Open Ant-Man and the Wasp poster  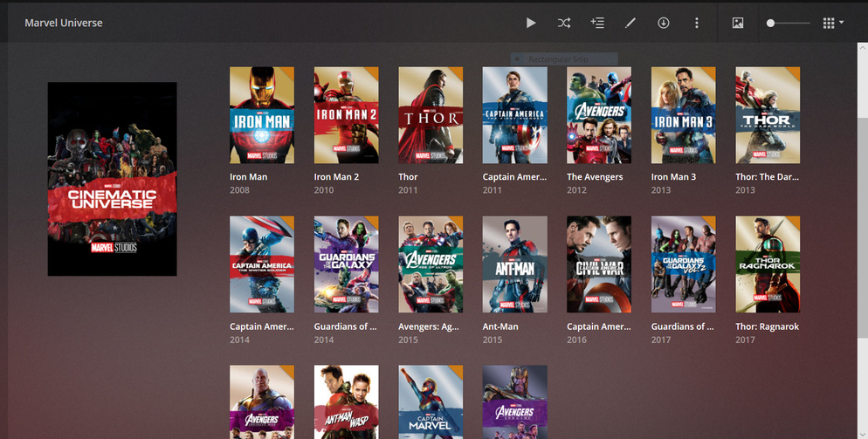346,402
